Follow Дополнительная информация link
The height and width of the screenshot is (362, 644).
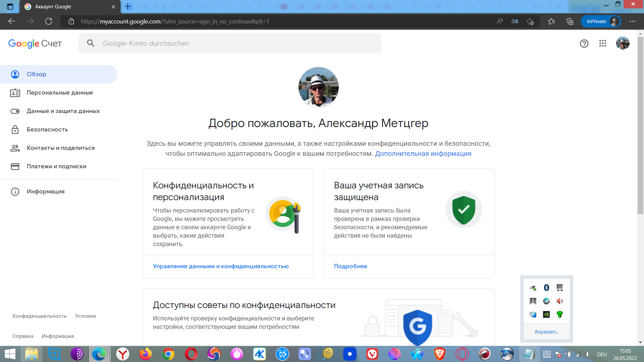(423, 154)
